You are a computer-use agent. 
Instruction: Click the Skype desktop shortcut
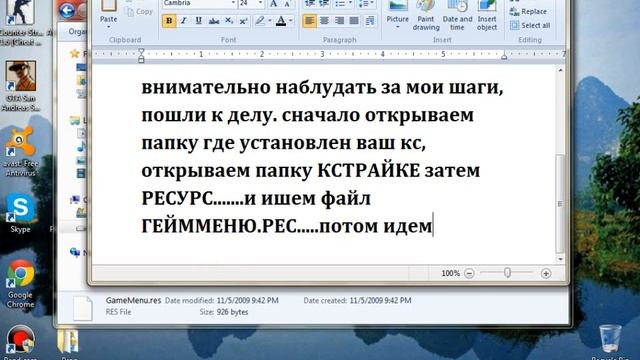pos(20,214)
